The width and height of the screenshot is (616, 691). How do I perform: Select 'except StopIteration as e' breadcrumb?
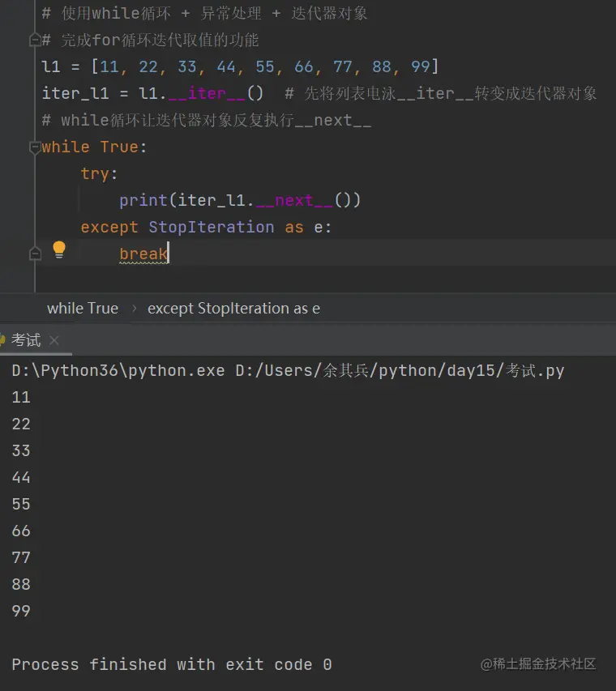(x=233, y=308)
